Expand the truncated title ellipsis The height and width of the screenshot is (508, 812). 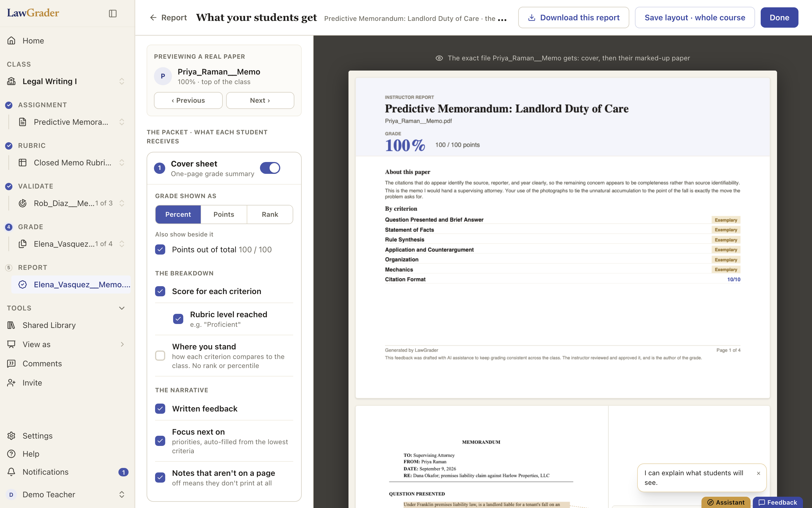click(502, 19)
